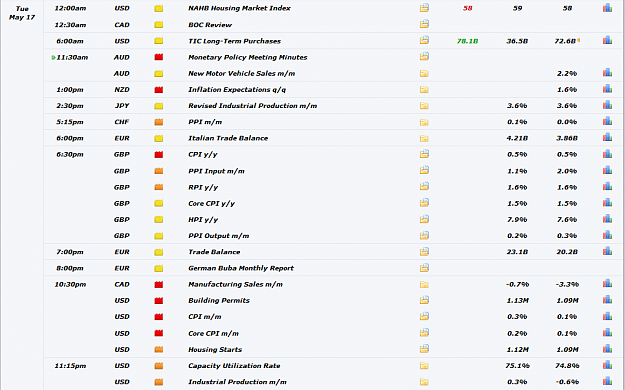Click the 11:15pm time entry
Image resolution: width=625 pixels, height=390 pixels.
70,366
